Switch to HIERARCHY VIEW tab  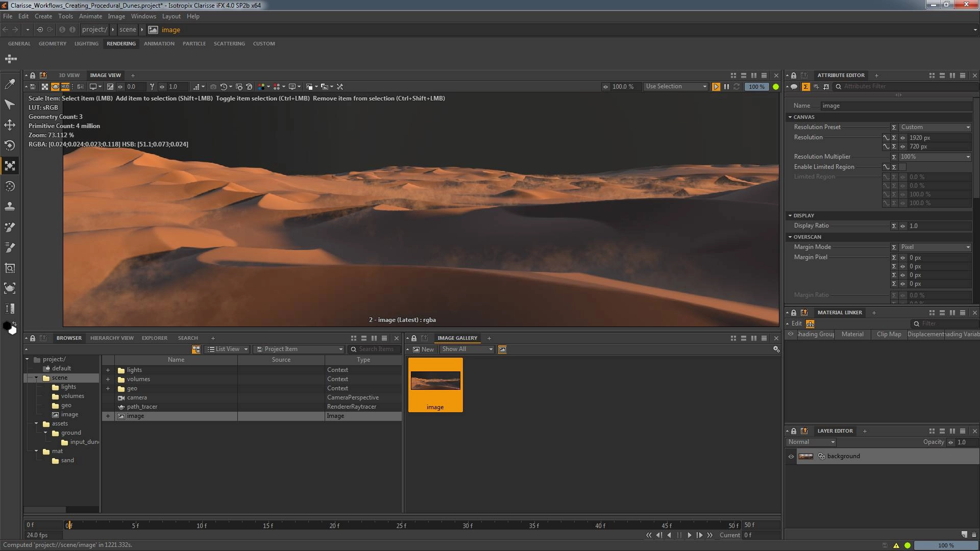(x=112, y=338)
